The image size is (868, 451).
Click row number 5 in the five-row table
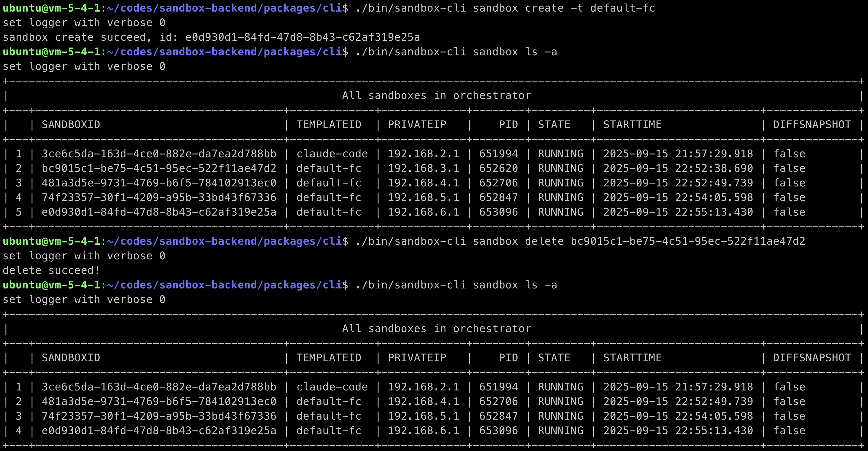(19, 212)
